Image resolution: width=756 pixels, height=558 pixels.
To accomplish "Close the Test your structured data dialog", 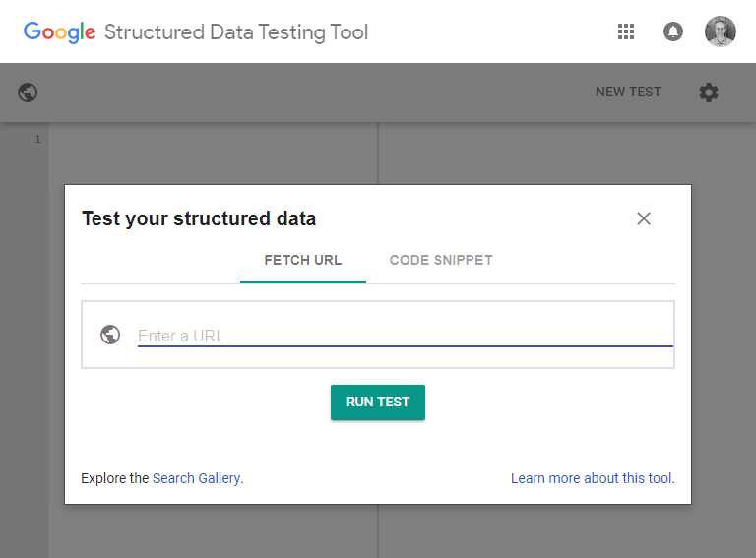I will [644, 218].
